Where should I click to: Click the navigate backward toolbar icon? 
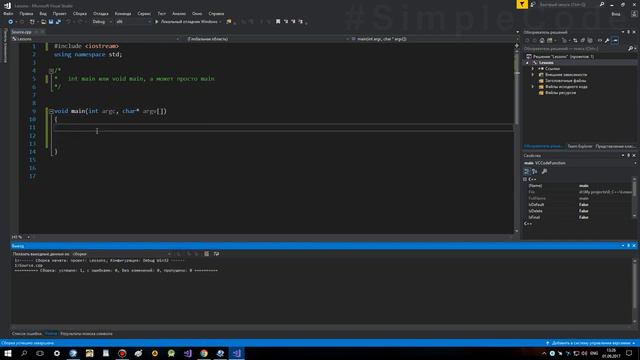(11, 22)
